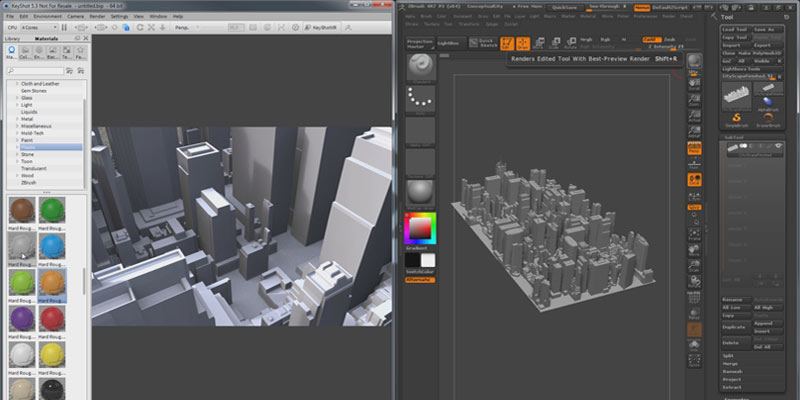Open the Materials library tab icon in KeyShot

pos(12,52)
